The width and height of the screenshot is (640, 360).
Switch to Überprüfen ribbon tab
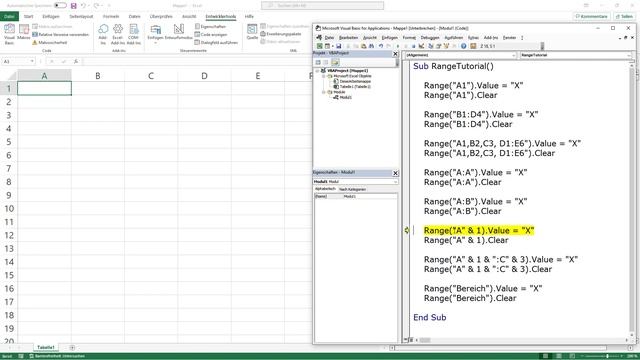(x=161, y=16)
